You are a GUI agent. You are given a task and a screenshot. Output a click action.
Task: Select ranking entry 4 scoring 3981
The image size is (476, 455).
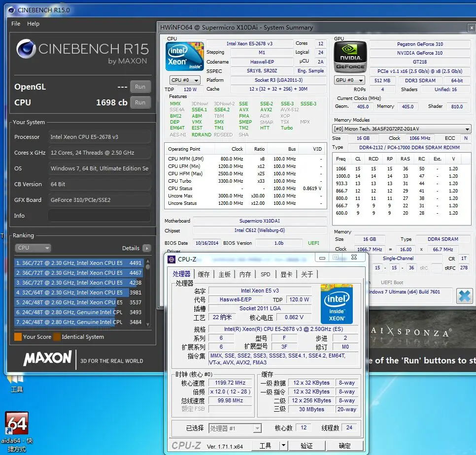[78, 292]
